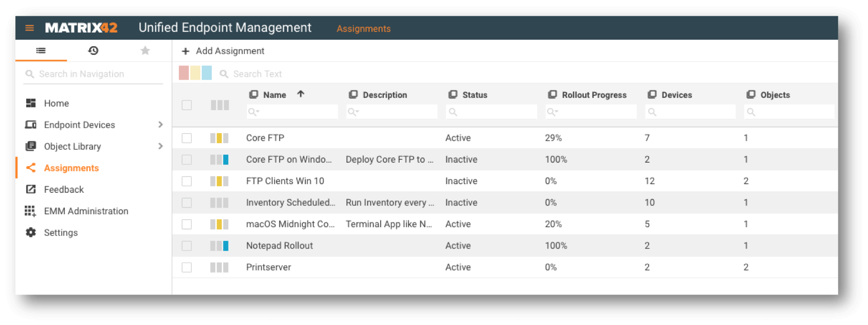Screen dimensions: 868x325
Task: Expand the Endpoint Devices submenu chevron
Action: [x=160, y=125]
